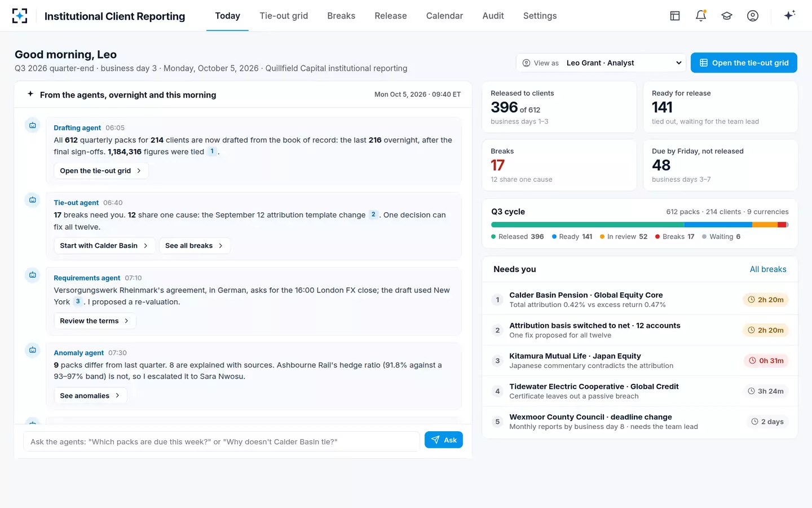Click the Ask the agents input field
This screenshot has height=508, width=812.
222,441
